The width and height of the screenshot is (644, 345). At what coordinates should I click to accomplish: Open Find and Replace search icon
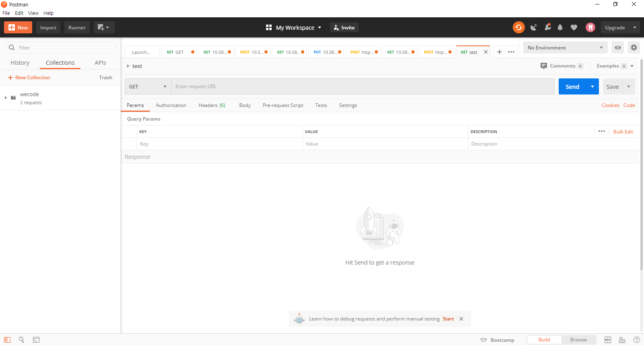(22, 340)
